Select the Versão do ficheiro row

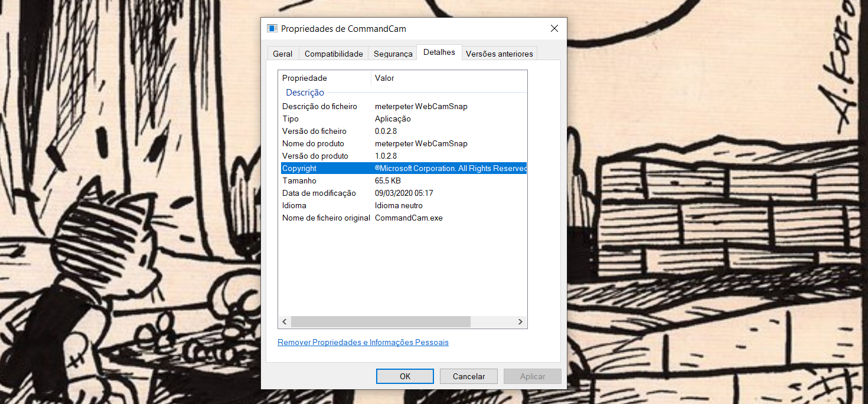pyautogui.click(x=403, y=132)
